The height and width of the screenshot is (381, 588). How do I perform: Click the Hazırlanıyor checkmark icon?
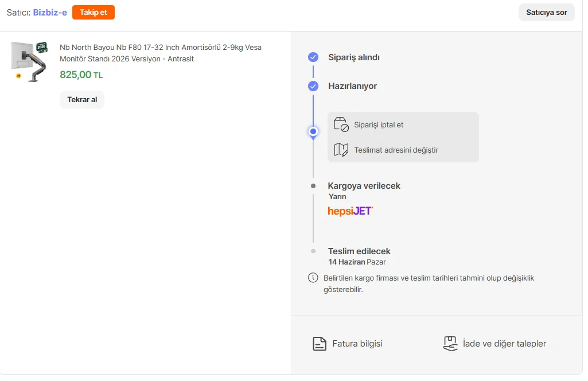pos(313,86)
